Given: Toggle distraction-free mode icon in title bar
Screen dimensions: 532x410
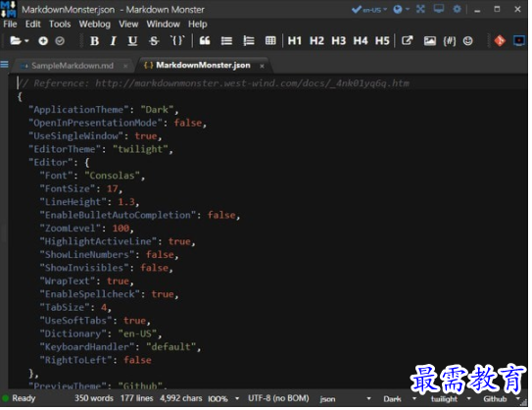Looking at the screenshot, I should [420, 9].
